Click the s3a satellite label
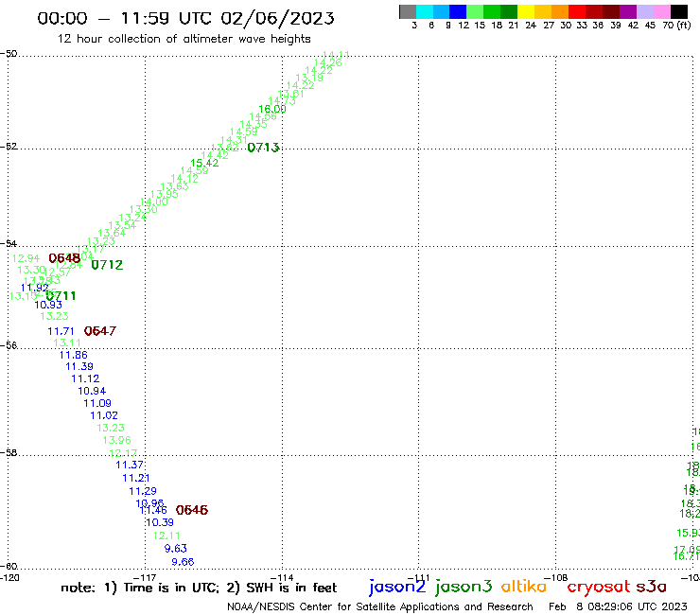700x615 pixels. coord(651,587)
